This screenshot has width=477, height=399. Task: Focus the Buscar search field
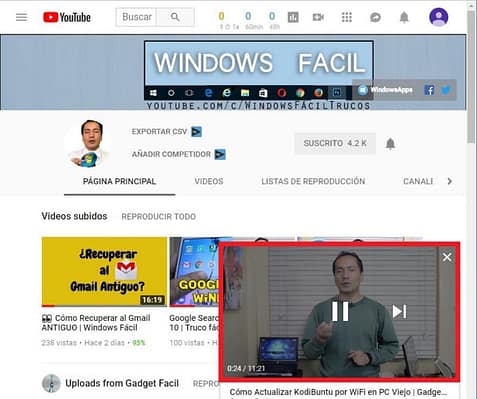click(x=136, y=17)
